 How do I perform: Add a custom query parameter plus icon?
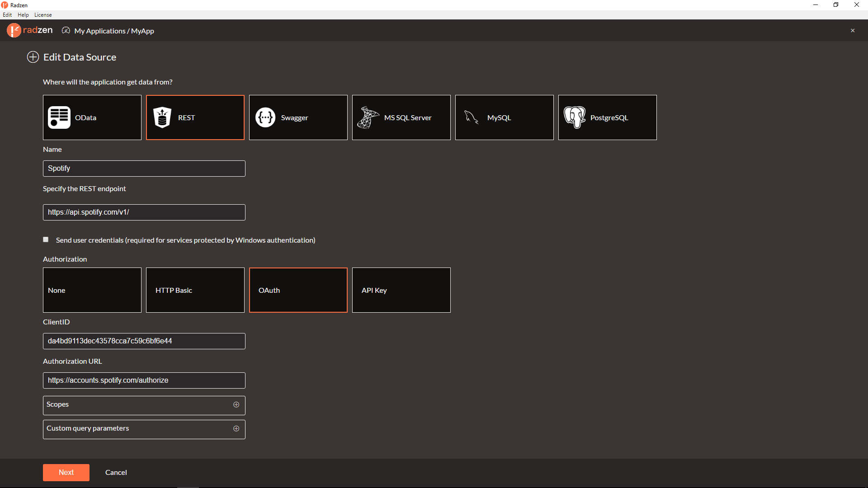236,428
